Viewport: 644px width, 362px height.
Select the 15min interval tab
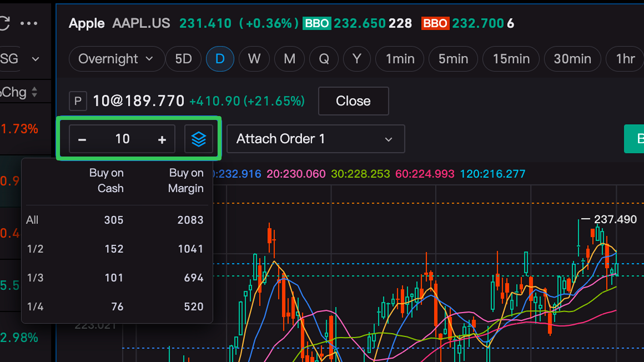click(511, 59)
